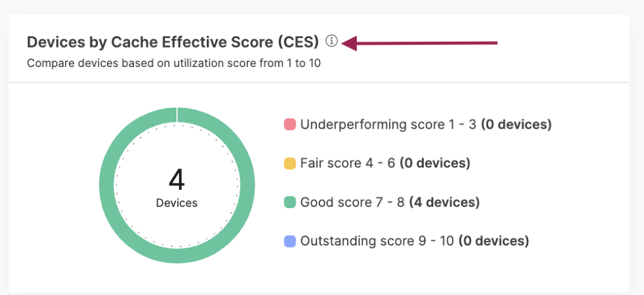Click '(0 devices)' count next to Fair score
Viewport: 644px width, 295px height.
pyautogui.click(x=435, y=164)
